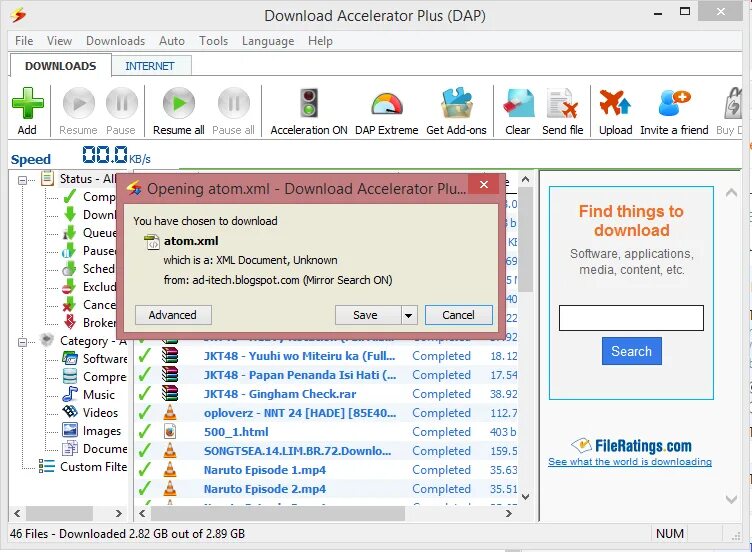Click the Advanced button in dialog
The height and width of the screenshot is (552, 752).
(x=173, y=315)
